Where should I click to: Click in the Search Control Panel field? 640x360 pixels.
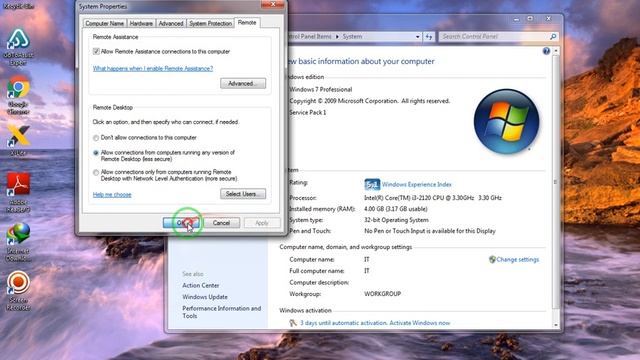coord(494,37)
